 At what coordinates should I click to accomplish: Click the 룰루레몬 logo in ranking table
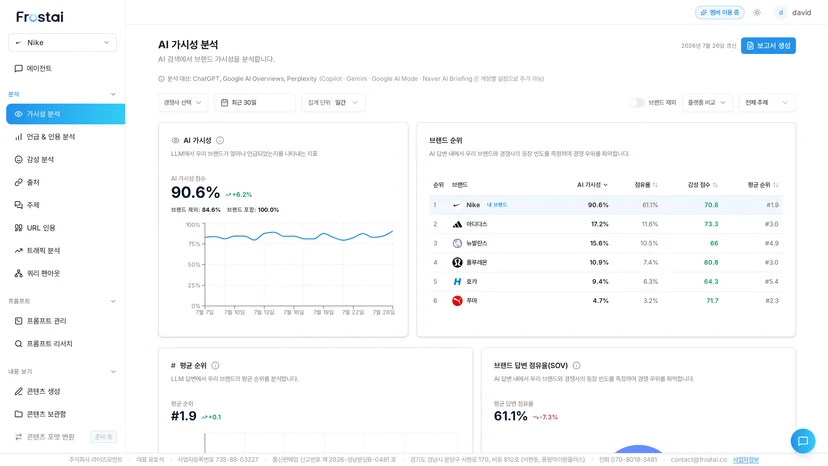pos(457,263)
